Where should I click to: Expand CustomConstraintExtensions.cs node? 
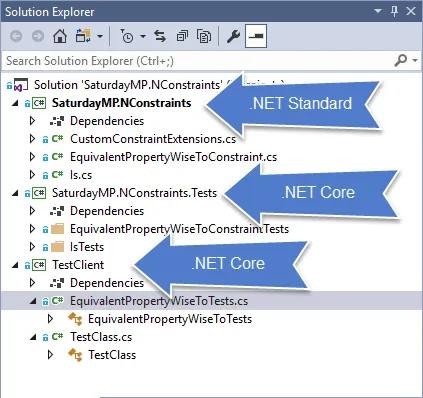click(32, 139)
